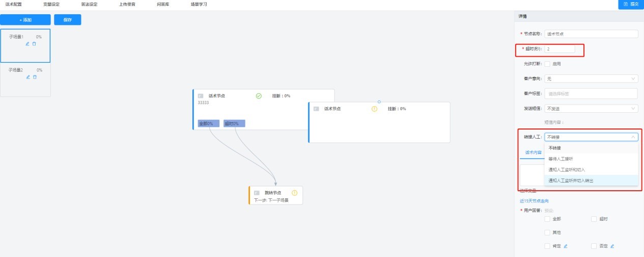Open the 变量设定 menu item
The image size is (644, 257).
(51, 4)
